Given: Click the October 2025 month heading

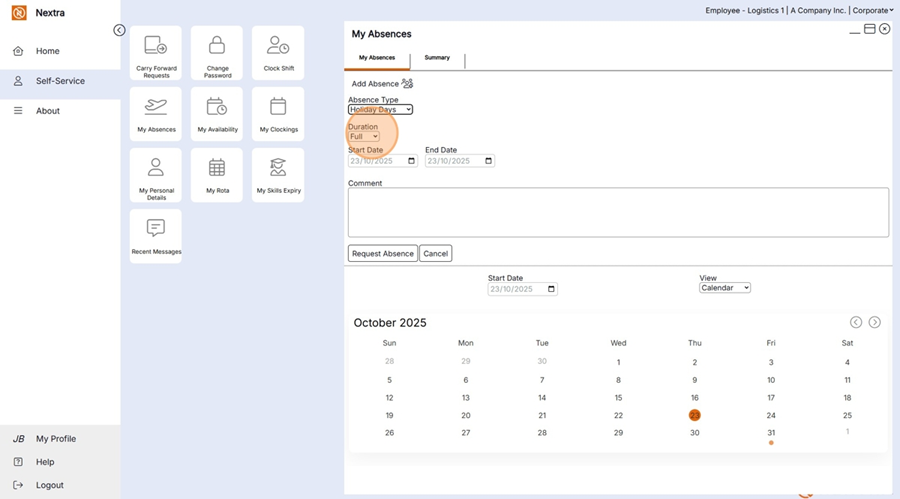Looking at the screenshot, I should [x=390, y=323].
